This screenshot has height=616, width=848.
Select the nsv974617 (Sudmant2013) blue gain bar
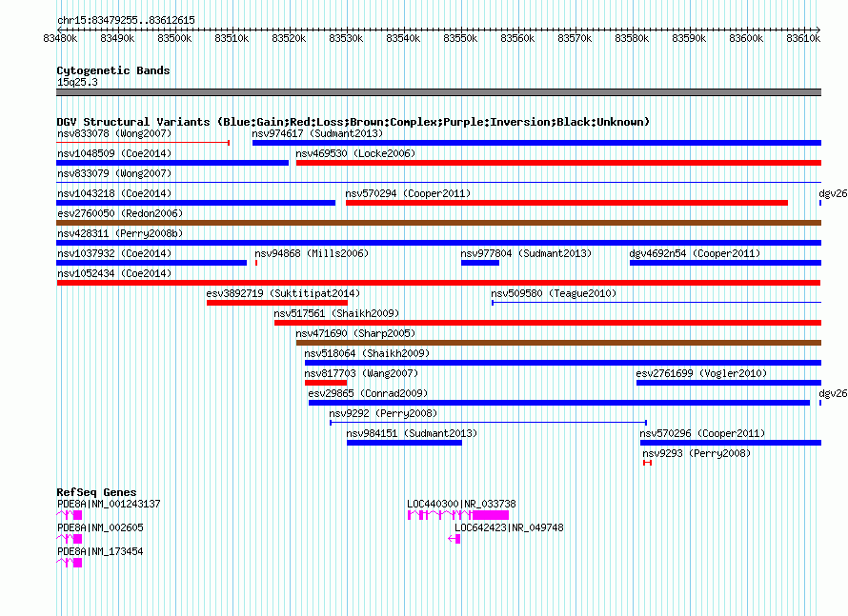[x=536, y=143]
